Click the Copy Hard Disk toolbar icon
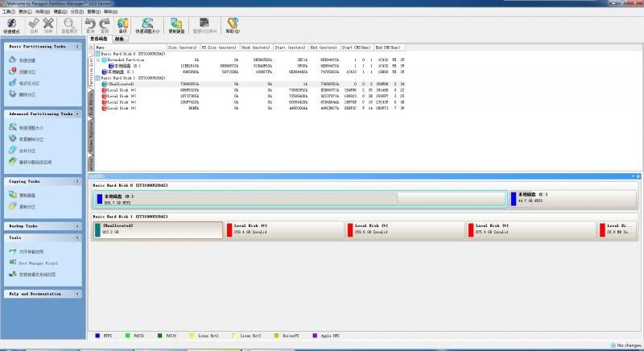Viewport: 644px width, 351px height. pos(175,26)
